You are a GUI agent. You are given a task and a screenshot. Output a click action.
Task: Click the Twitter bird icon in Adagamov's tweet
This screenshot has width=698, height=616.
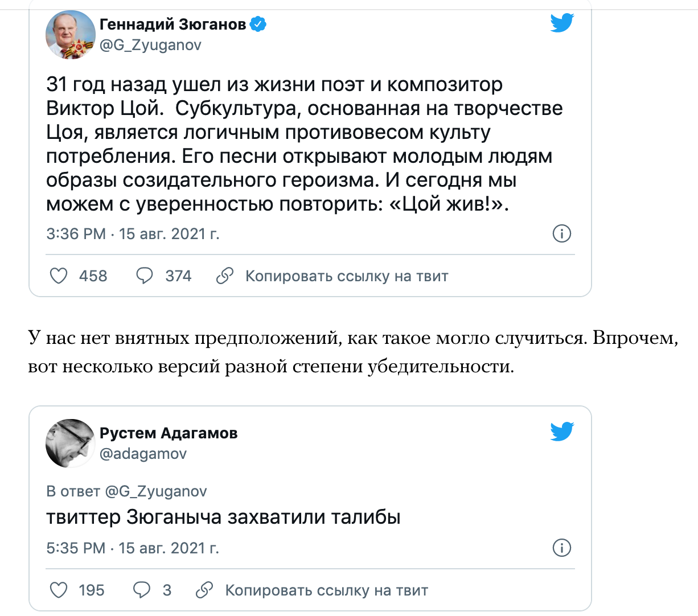[562, 432]
